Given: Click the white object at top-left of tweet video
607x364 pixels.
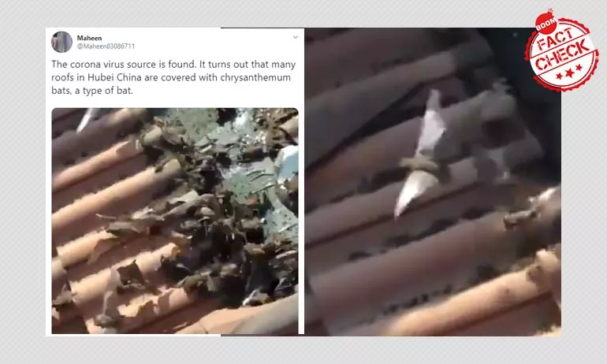Looking at the screenshot, I should click(x=87, y=119).
